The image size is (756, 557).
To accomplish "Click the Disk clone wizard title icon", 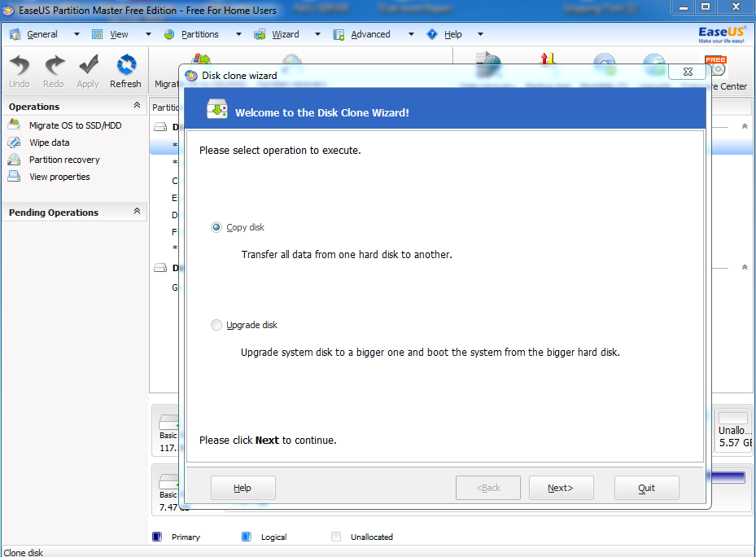I will (191, 75).
